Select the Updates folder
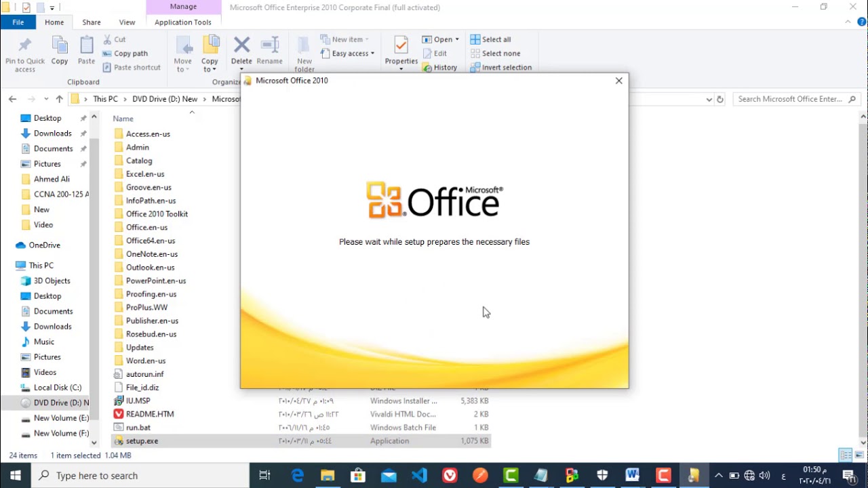Image resolution: width=868 pixels, height=488 pixels. click(140, 347)
